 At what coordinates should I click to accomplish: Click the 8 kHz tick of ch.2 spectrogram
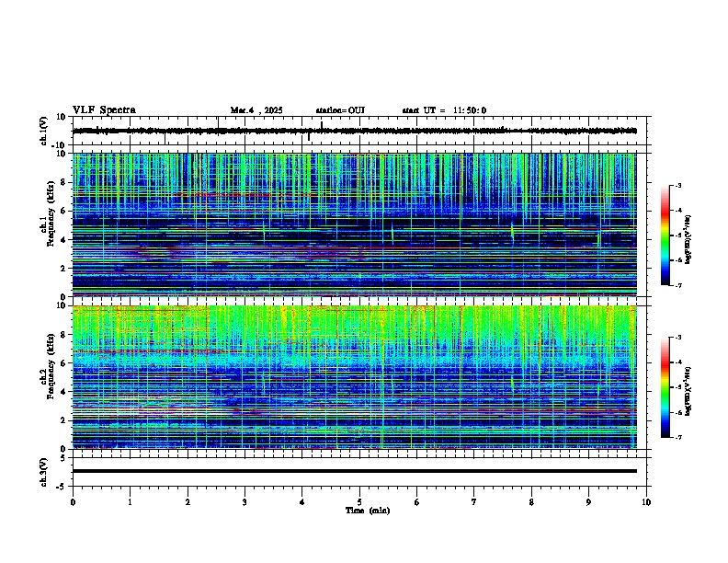tap(63, 335)
